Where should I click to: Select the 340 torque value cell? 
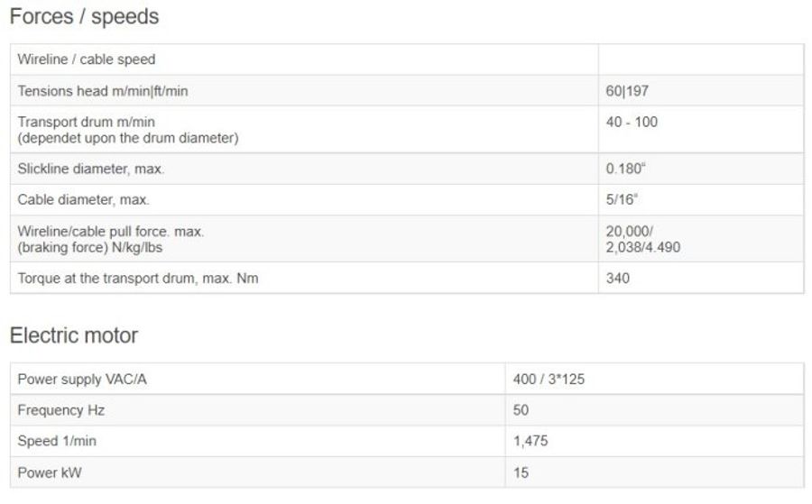618,279
